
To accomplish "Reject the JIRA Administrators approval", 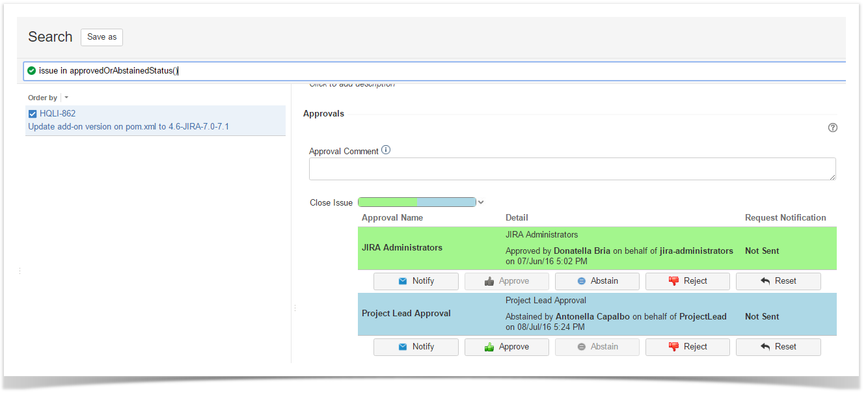I will tap(687, 281).
